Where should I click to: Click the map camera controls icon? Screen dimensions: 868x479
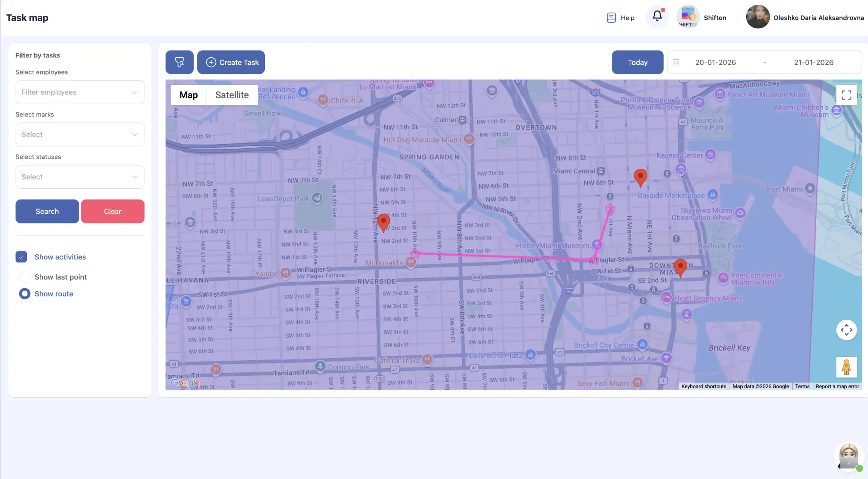tap(846, 330)
